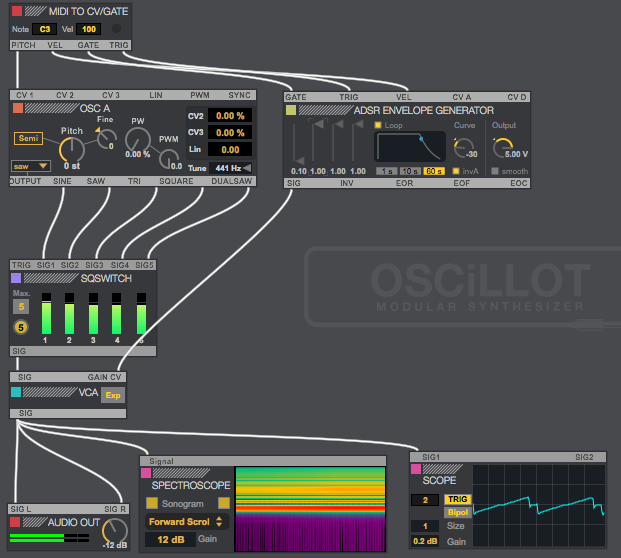
Task: Click the PITCH outlet on MIDI TO CV/GATE
Action: pyautogui.click(x=23, y=45)
